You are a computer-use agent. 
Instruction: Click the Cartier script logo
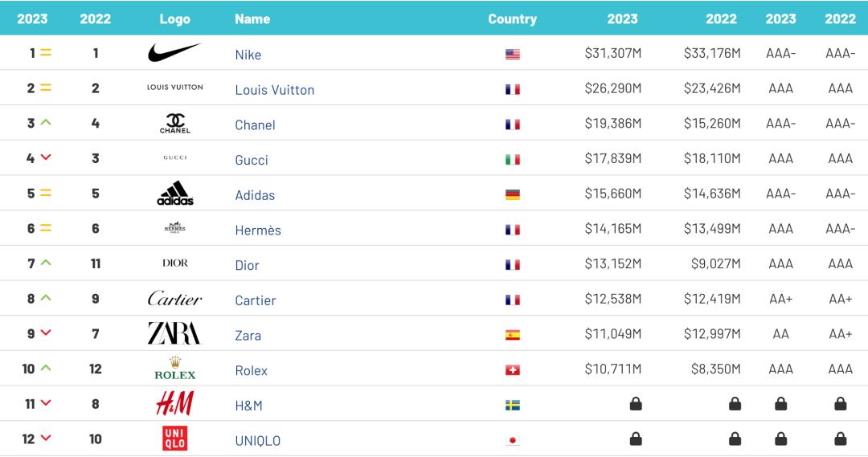(174, 299)
